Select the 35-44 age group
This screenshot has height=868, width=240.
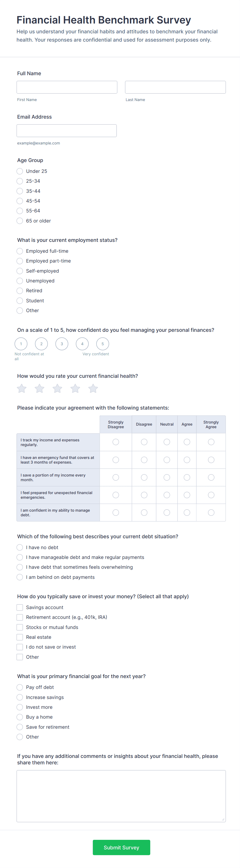click(20, 191)
